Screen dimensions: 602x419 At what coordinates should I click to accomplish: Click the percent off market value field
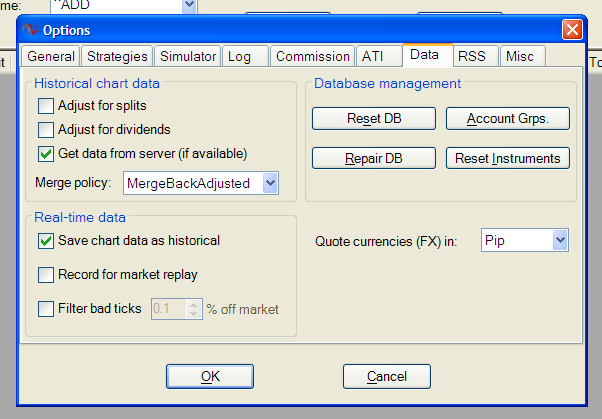(169, 309)
